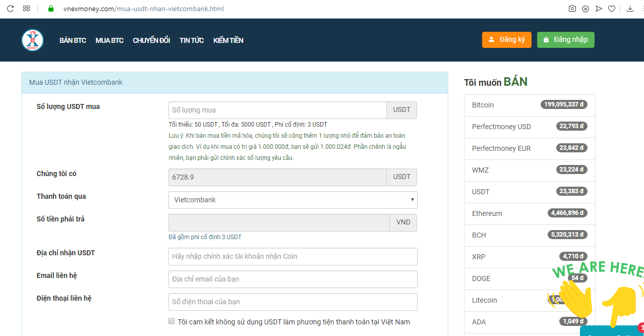The height and width of the screenshot is (336, 644).
Task: Click the orange Đăng ký button
Action: pos(507,40)
